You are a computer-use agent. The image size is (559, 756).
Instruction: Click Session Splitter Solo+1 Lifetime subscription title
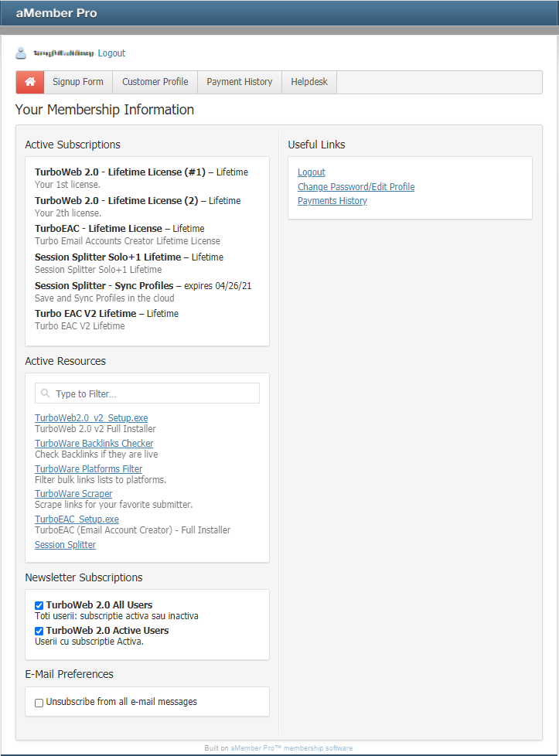point(108,257)
